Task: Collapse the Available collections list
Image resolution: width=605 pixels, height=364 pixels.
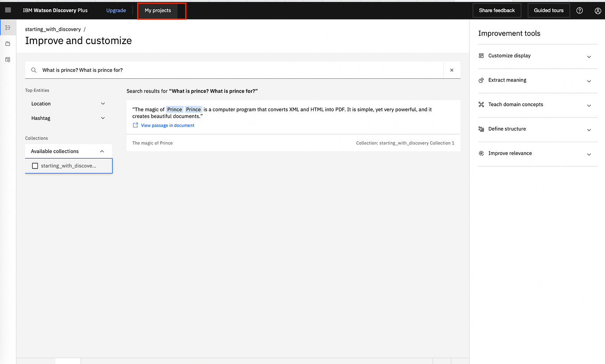Action: pyautogui.click(x=69, y=151)
